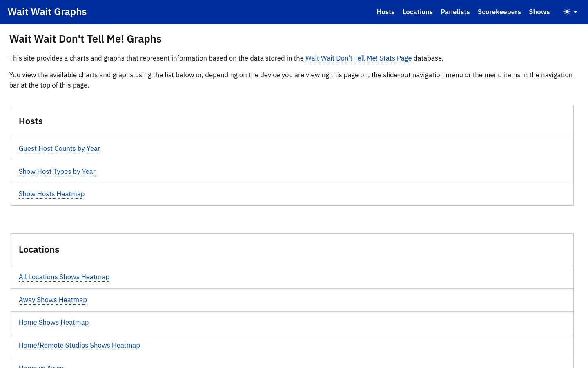Open the Wait Wait Don't Tell Me! Stats Page link
The width and height of the screenshot is (588, 368).
(x=359, y=58)
